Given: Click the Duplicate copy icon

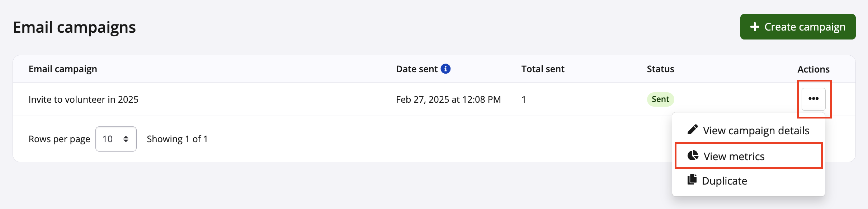Looking at the screenshot, I should click(692, 180).
